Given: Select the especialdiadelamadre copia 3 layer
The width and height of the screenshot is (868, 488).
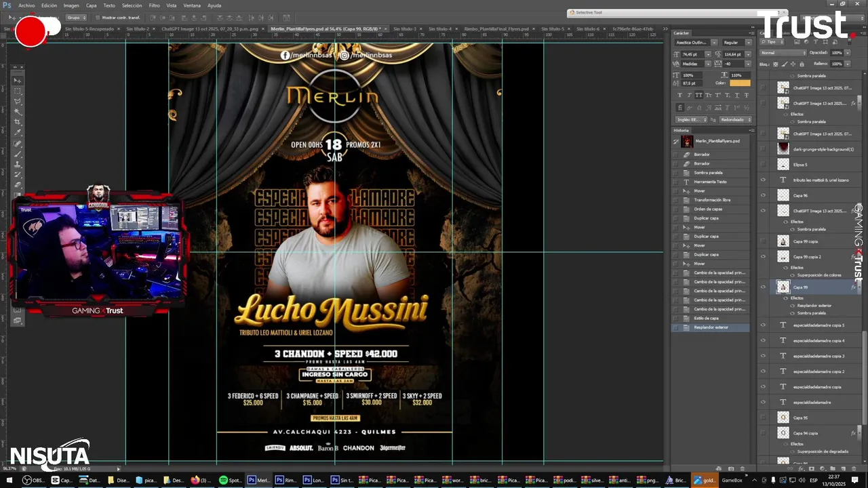Looking at the screenshot, I should 818,356.
